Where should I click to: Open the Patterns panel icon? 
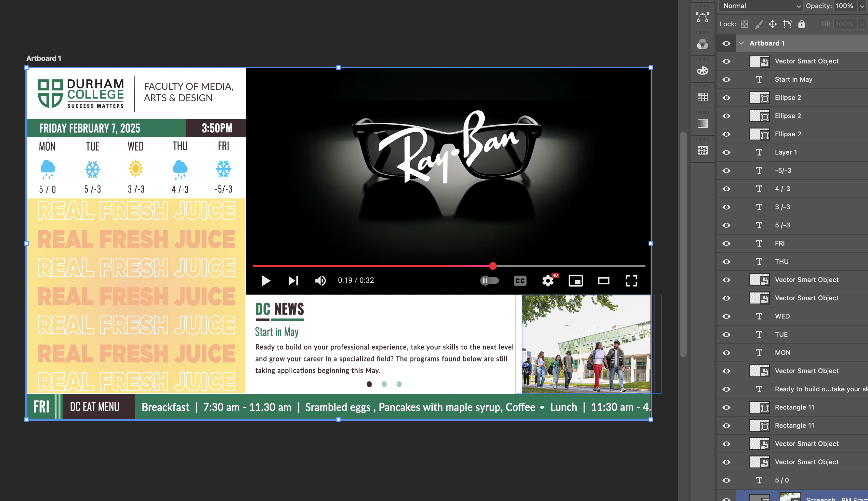point(702,150)
